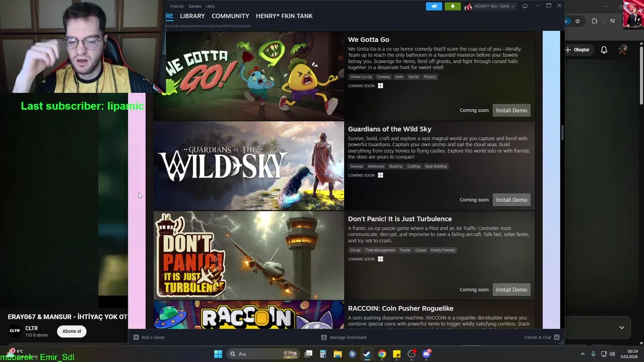Open the Help menu in Steam
644x362 pixels.
[x=210, y=6]
